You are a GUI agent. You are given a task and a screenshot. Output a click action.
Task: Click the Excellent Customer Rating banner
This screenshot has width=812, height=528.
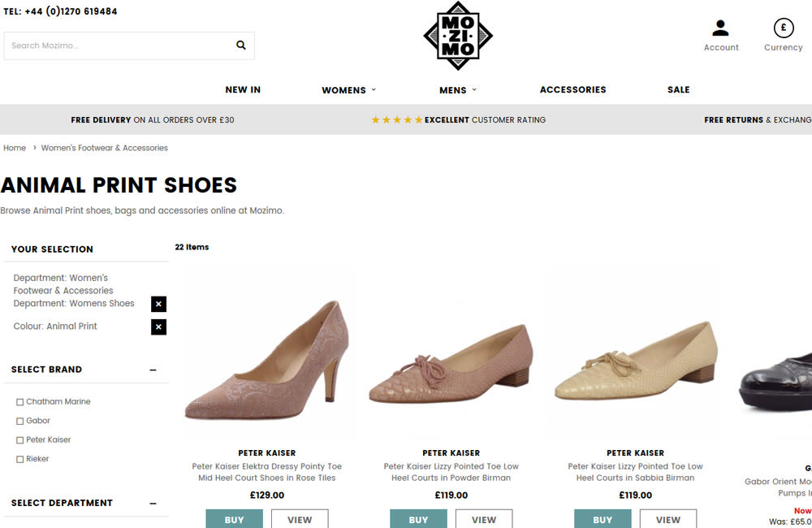[459, 119]
